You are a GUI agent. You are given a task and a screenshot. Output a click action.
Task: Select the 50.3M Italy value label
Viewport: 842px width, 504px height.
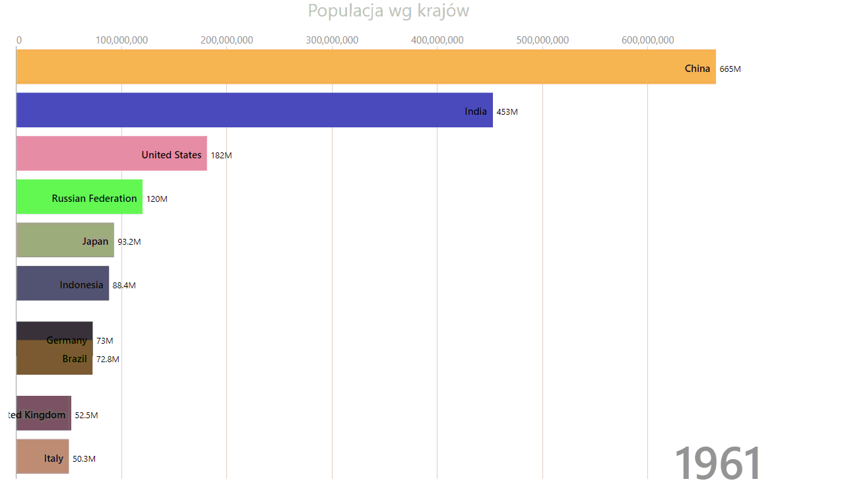coord(84,459)
